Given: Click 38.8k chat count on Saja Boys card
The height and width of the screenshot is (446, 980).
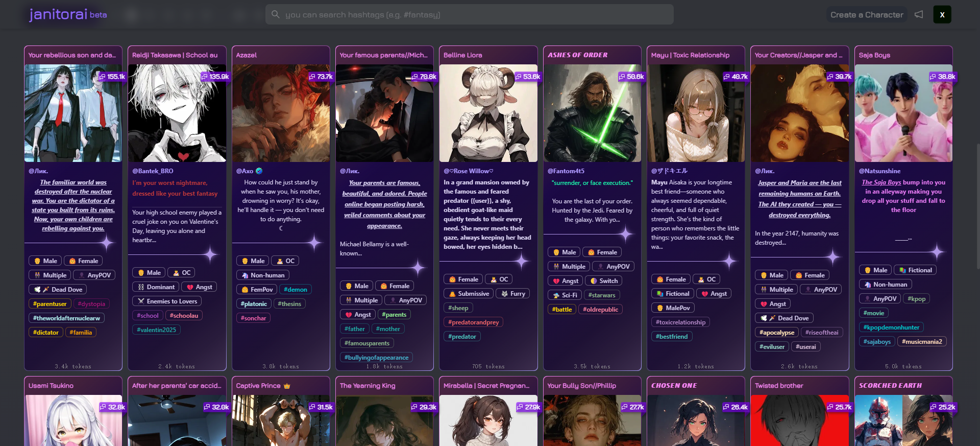Looking at the screenshot, I should point(943,77).
